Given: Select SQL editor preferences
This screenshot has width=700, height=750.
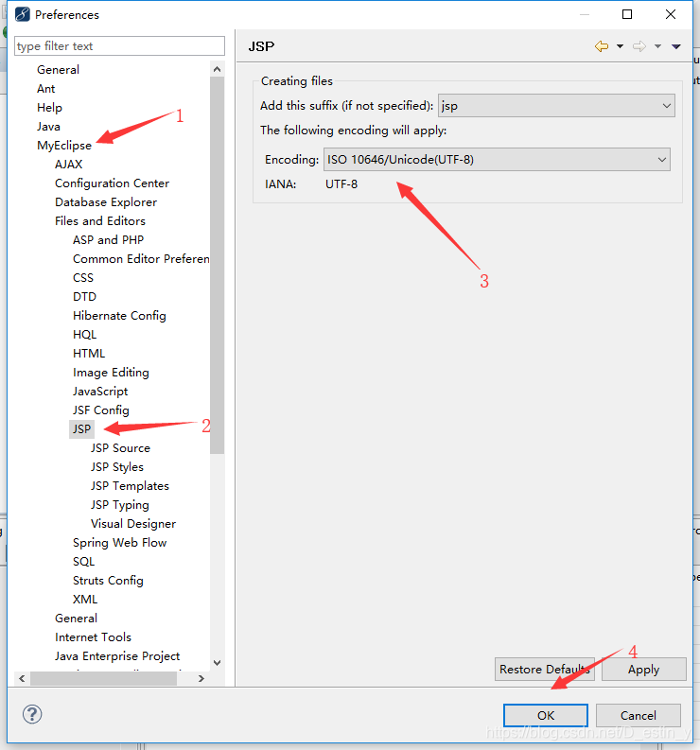Looking at the screenshot, I should pos(84,562).
